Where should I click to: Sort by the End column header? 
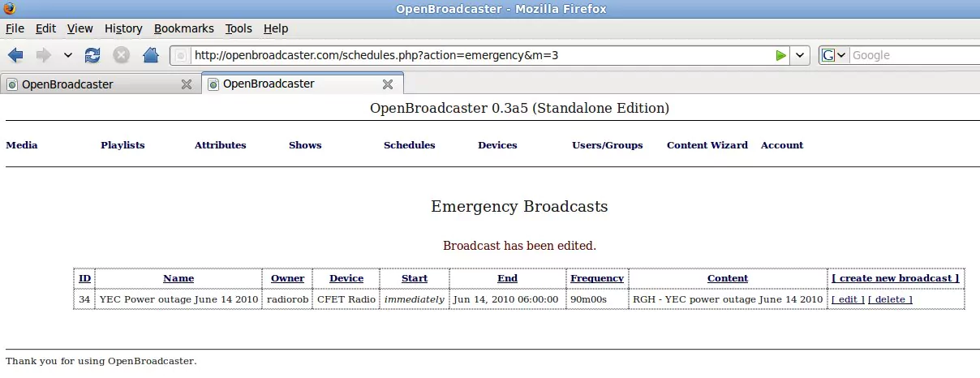click(507, 278)
